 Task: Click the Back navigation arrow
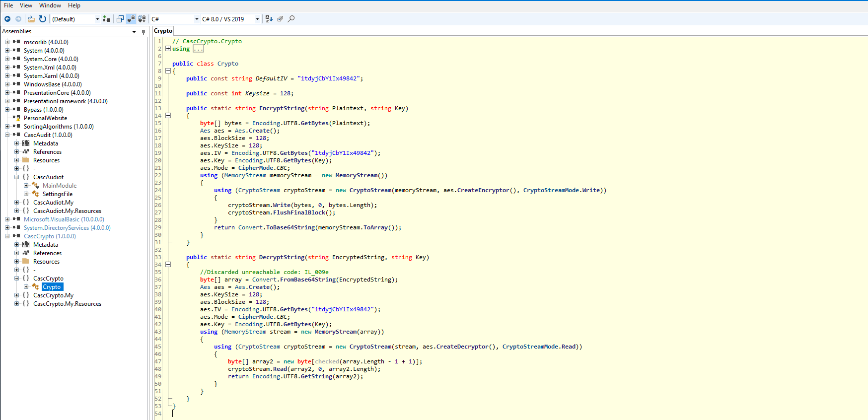tap(7, 19)
